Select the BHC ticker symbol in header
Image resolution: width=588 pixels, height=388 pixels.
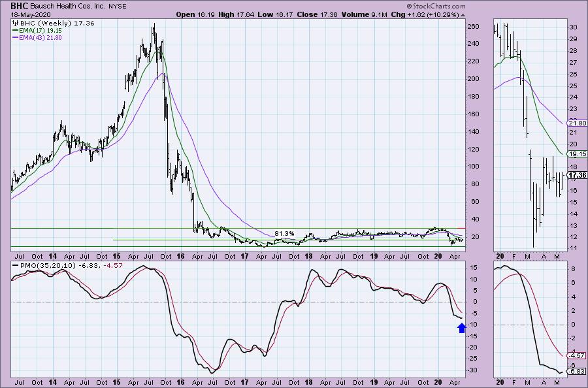[x=20, y=6]
